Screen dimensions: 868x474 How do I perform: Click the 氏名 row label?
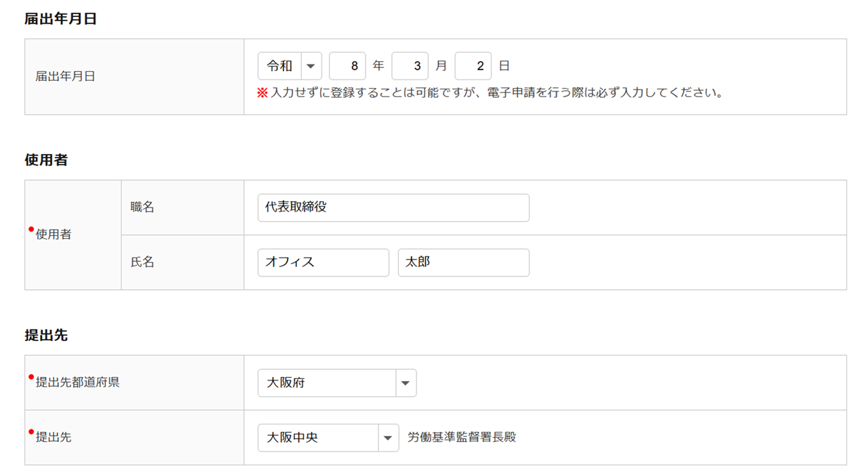(142, 262)
